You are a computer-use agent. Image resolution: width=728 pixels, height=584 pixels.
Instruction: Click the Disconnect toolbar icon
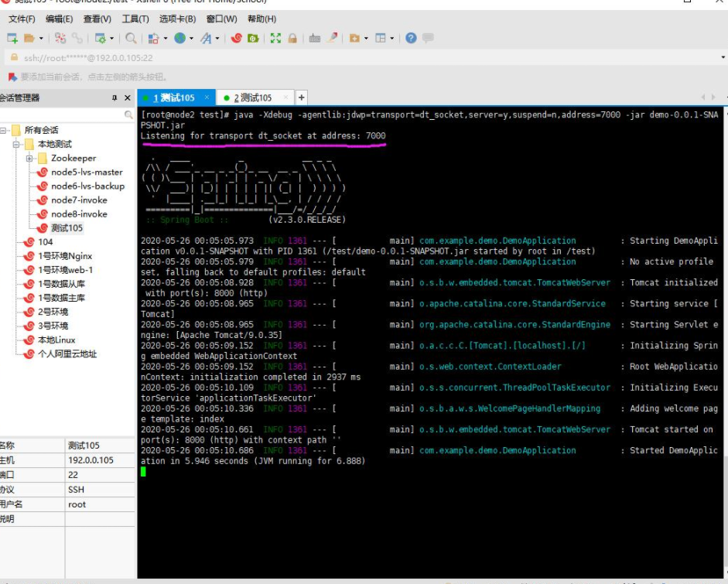point(60,38)
